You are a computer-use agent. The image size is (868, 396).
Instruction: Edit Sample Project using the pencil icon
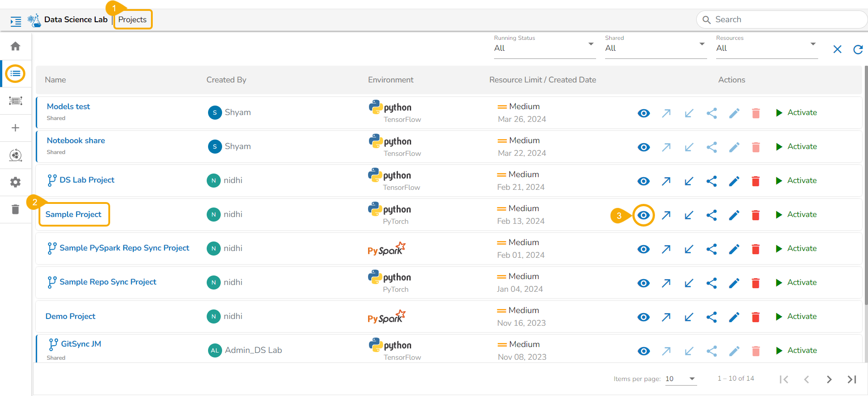pyautogui.click(x=734, y=215)
